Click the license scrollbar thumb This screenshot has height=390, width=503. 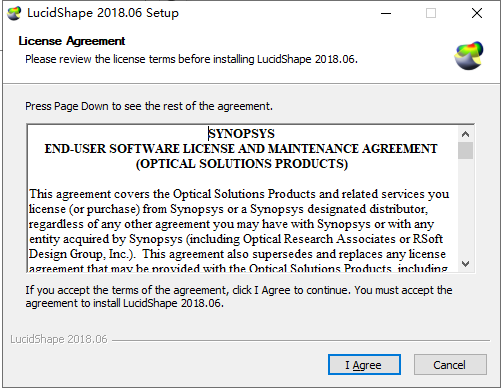coord(467,151)
